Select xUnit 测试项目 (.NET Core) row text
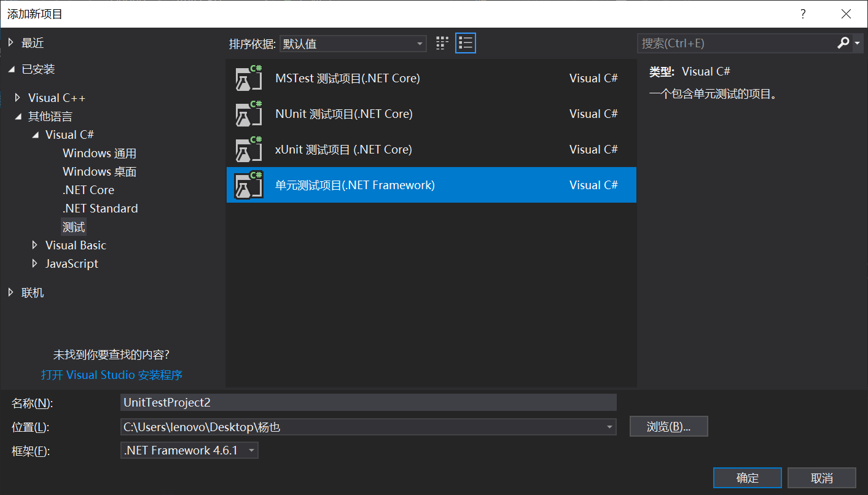 click(344, 150)
